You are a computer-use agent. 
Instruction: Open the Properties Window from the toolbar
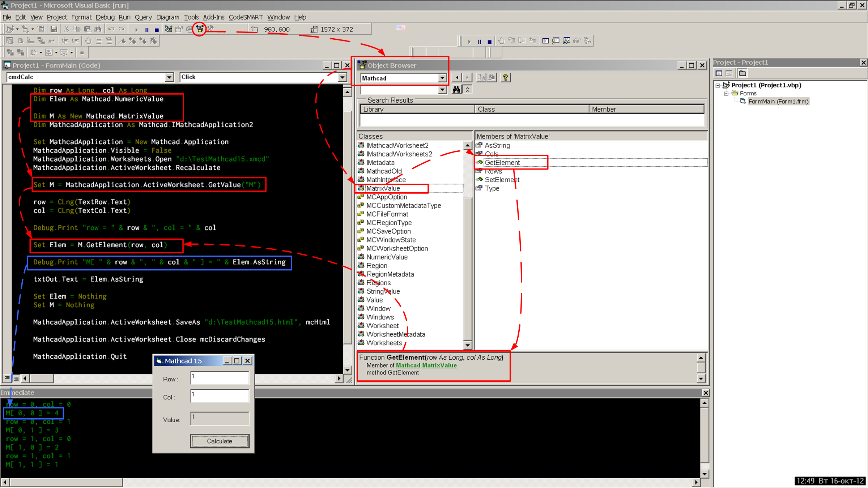coord(179,29)
